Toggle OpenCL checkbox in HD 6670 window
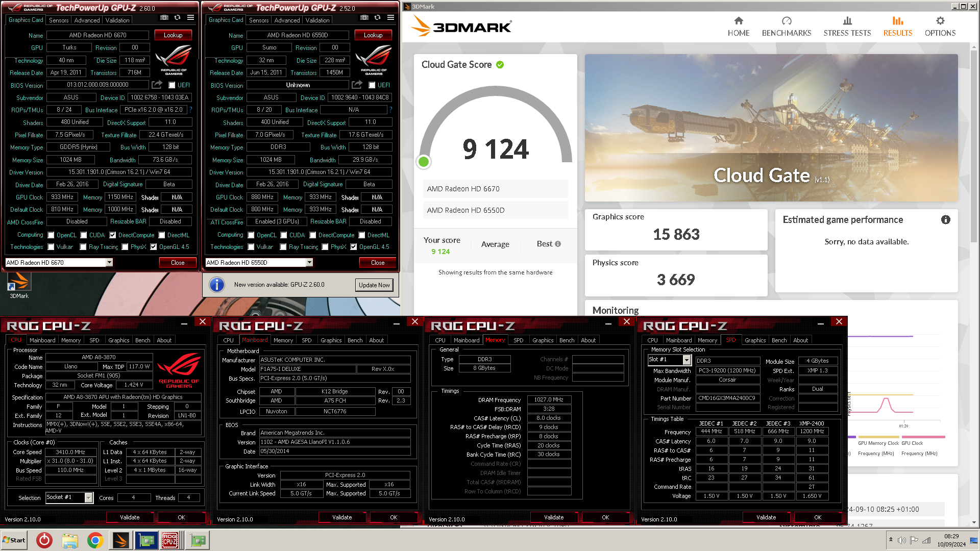This screenshot has height=551, width=980. point(51,235)
